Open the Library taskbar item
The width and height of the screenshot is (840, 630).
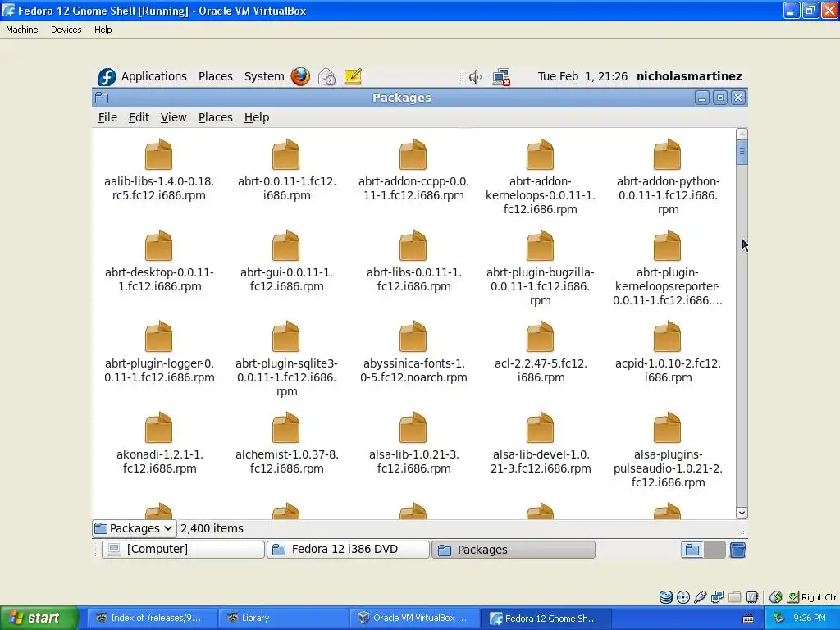coord(283,618)
